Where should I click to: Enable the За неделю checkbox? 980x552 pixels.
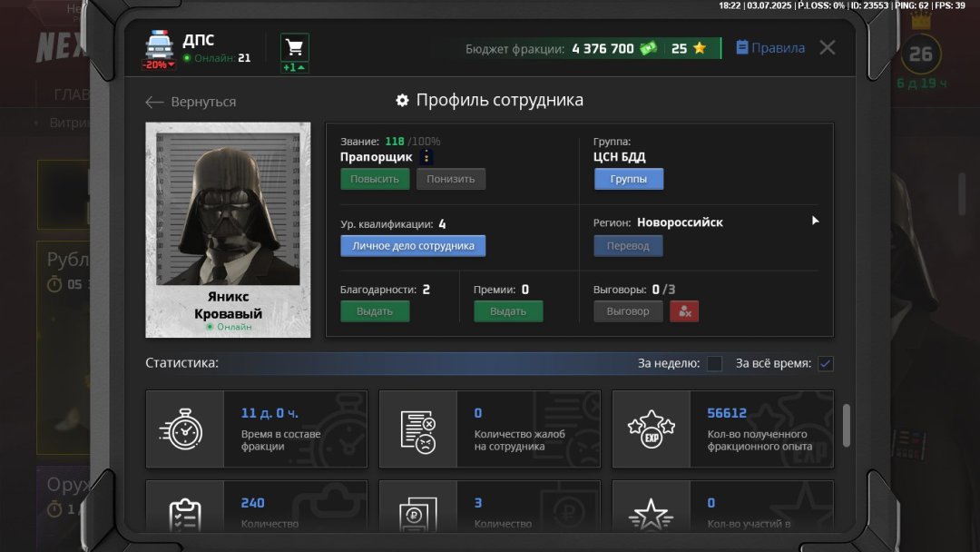(x=714, y=363)
